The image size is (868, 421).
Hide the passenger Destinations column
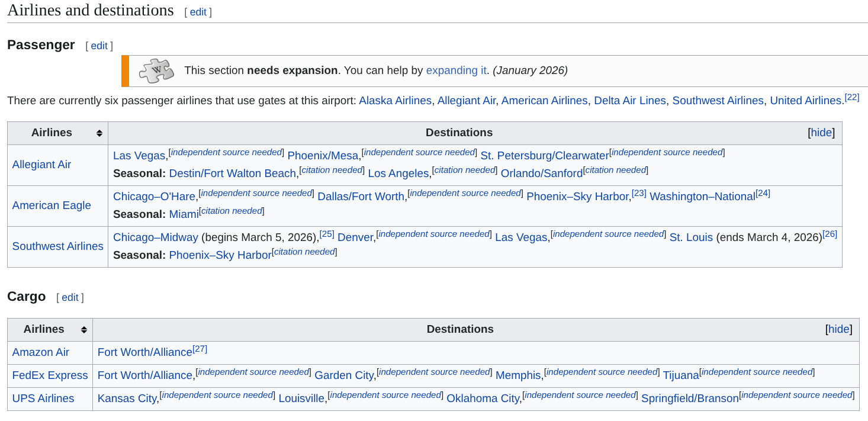tap(821, 133)
